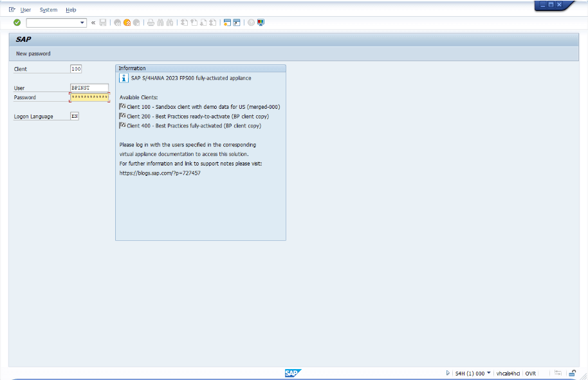Click the flag icon beside Client 400
The image size is (588, 380).
123,126
